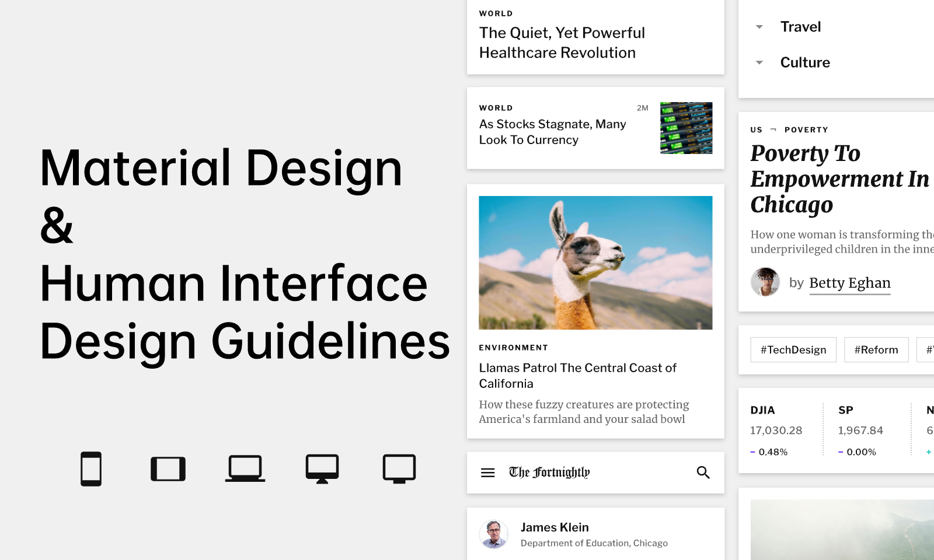Click the search magnifier icon
Screen dimensions: 934x560
tap(703, 473)
